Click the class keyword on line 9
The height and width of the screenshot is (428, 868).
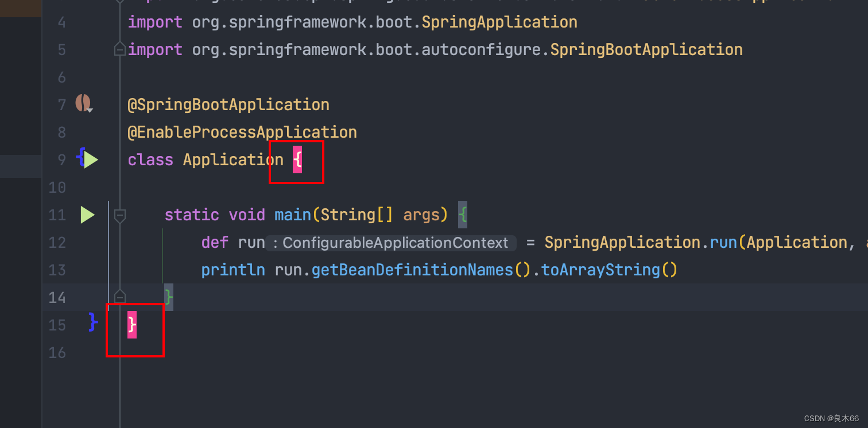(150, 159)
